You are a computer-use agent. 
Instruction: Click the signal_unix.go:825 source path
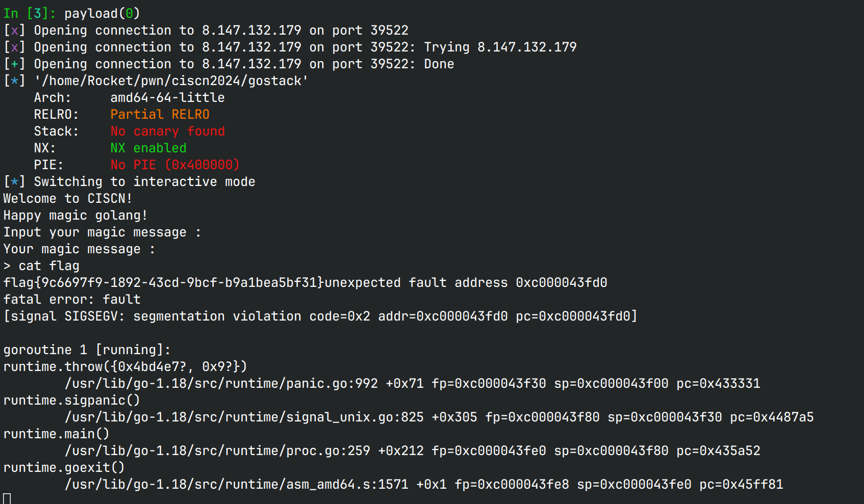(244, 417)
